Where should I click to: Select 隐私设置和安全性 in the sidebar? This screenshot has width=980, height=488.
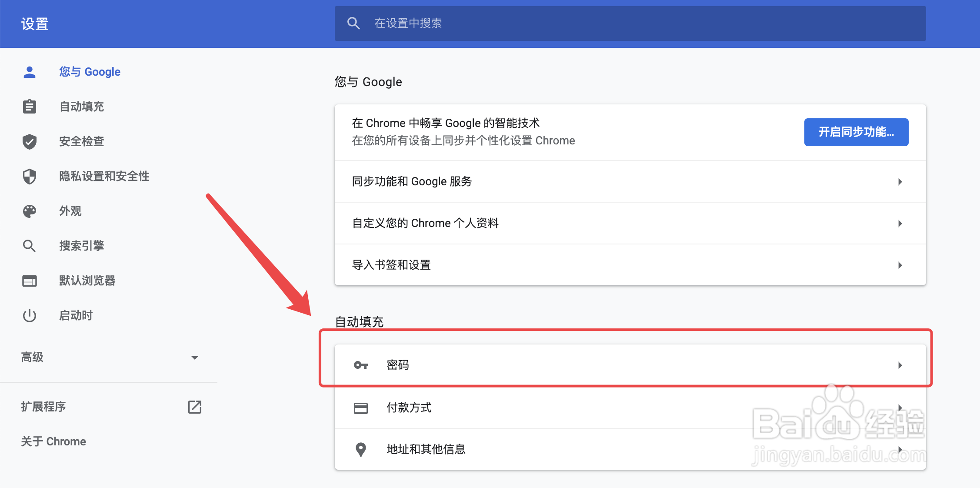pos(104,176)
